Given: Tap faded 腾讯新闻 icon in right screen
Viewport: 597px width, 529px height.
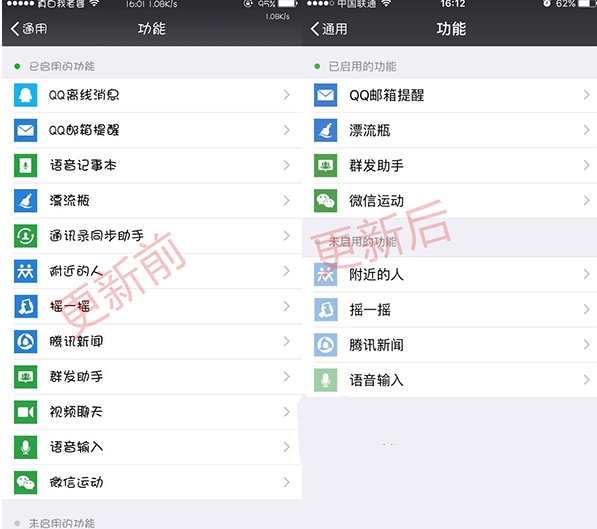Looking at the screenshot, I should (x=326, y=345).
